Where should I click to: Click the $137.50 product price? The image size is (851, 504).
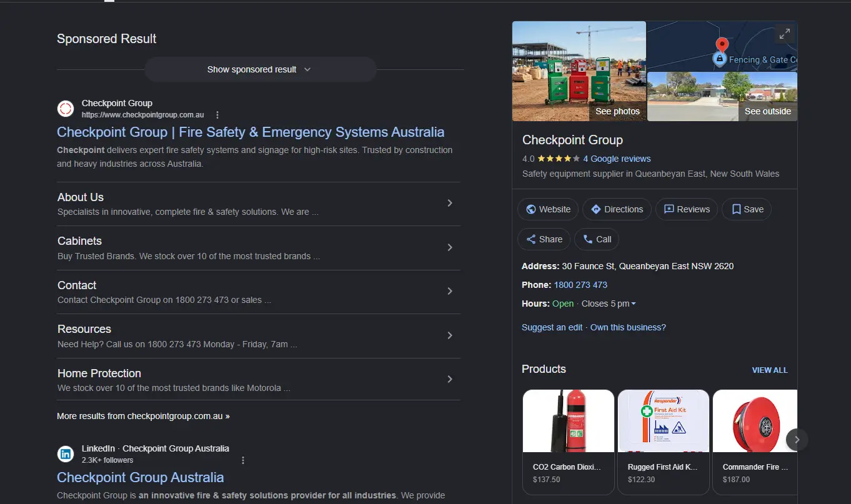point(547,480)
